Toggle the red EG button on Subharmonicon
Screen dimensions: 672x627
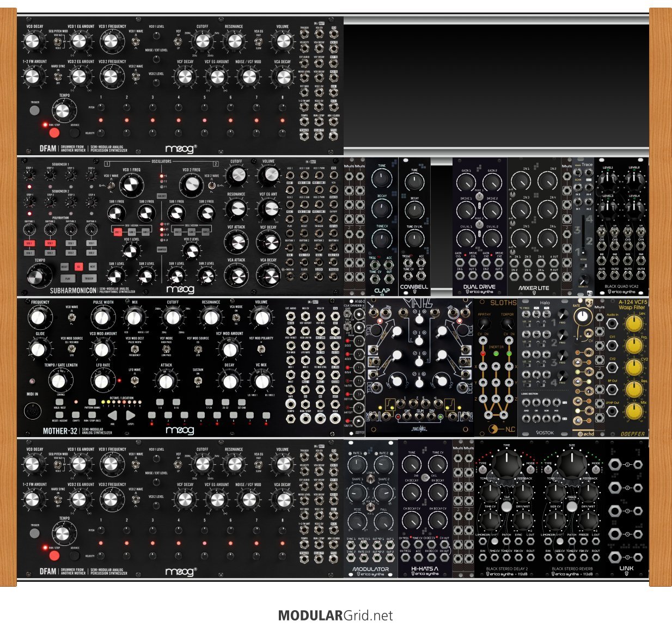pyautogui.click(x=78, y=267)
